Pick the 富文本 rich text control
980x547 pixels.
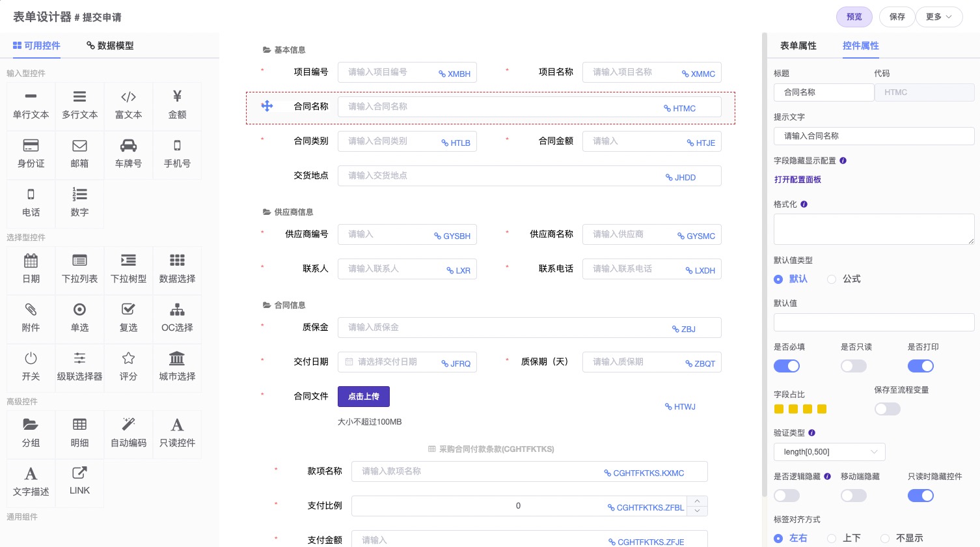(x=128, y=105)
